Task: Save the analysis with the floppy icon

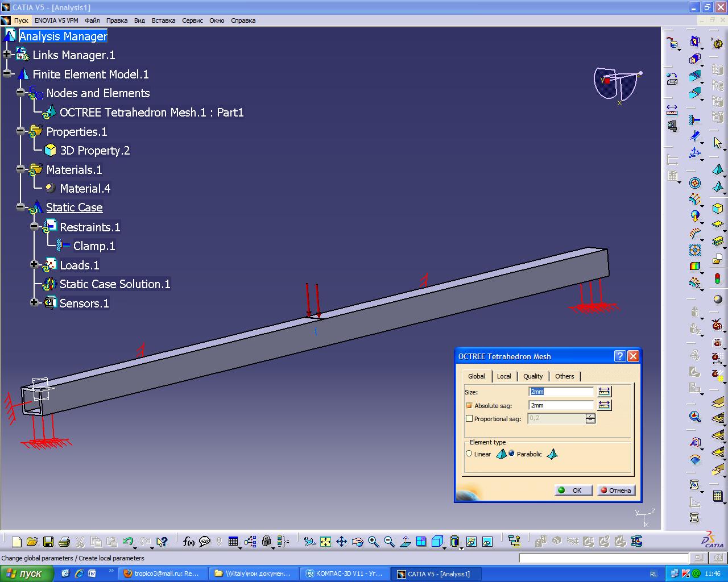Action: point(48,542)
